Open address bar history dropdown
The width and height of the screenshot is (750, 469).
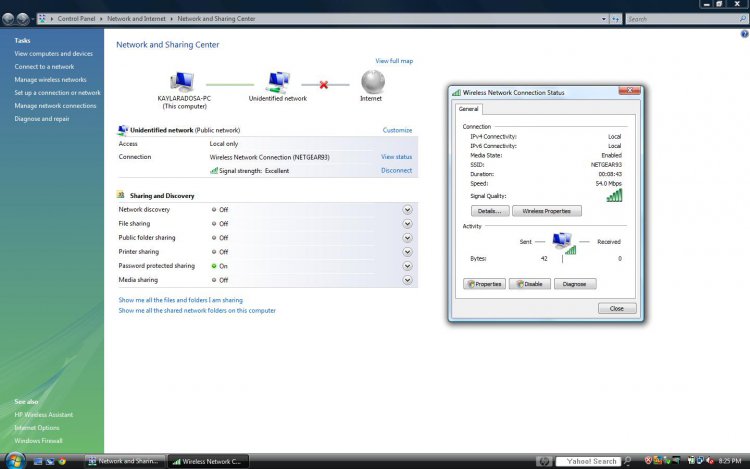point(604,19)
